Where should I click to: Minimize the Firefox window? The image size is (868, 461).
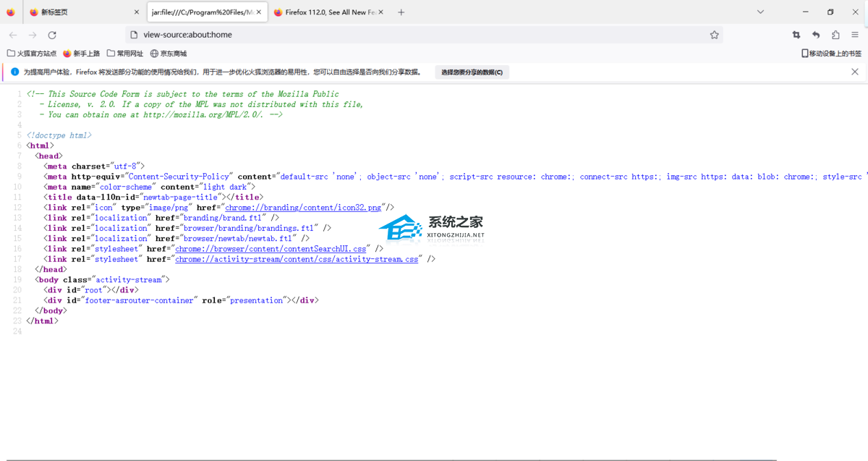(806, 12)
